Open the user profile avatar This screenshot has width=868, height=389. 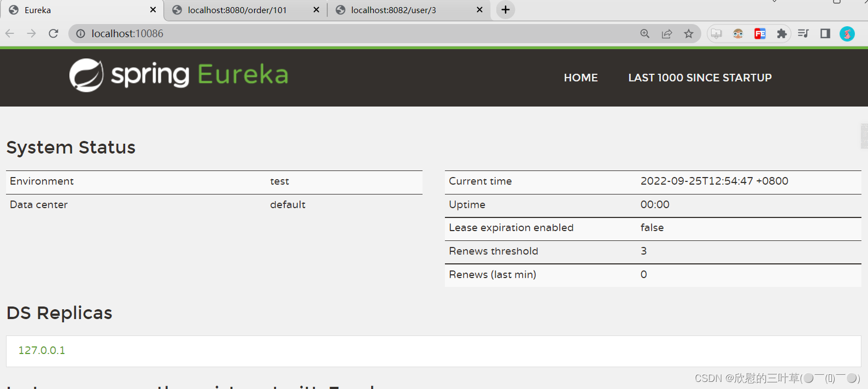(x=847, y=34)
